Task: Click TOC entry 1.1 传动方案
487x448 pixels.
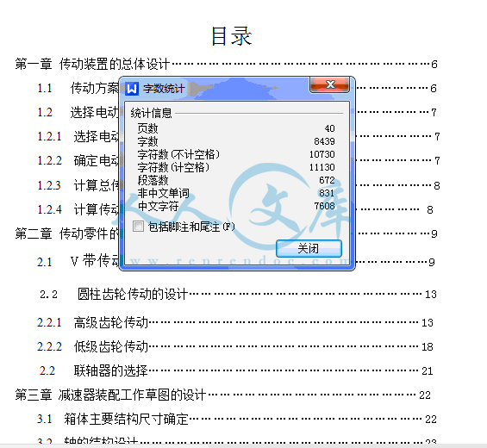Action: [78, 88]
